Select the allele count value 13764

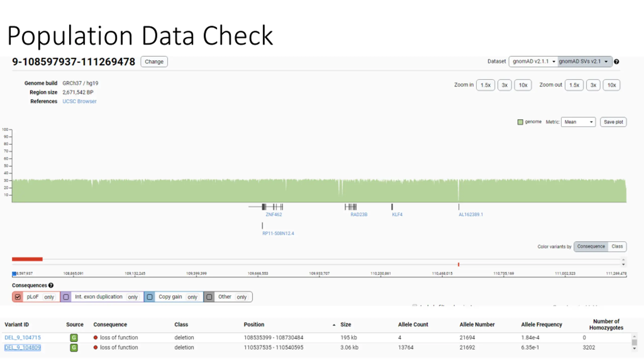click(x=406, y=348)
